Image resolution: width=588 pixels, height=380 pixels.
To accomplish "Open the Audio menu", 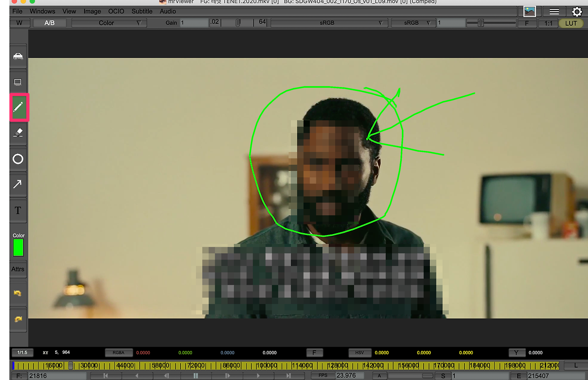I will pyautogui.click(x=168, y=11).
